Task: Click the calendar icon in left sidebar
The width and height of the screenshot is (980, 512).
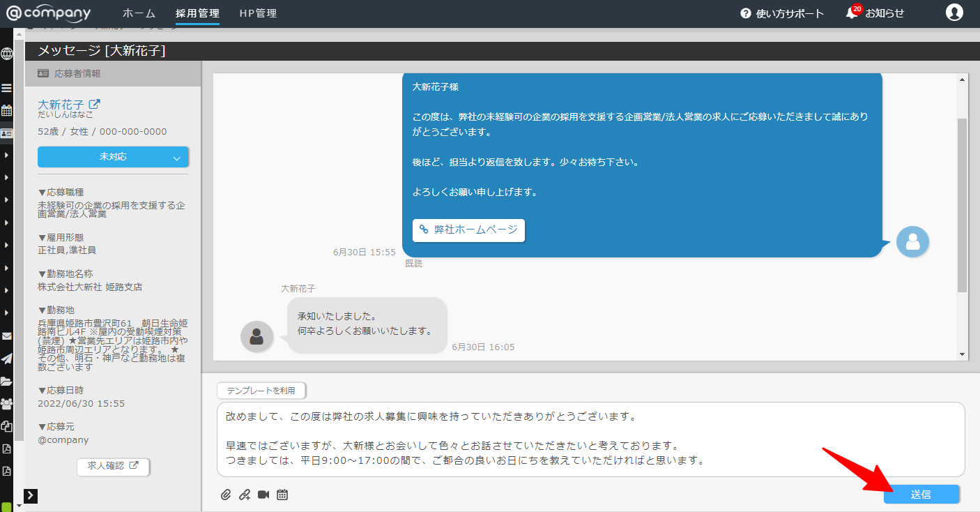Action: coord(7,110)
